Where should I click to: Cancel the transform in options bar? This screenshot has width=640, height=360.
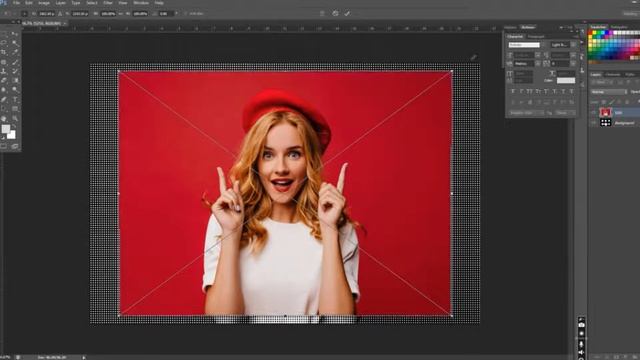[335, 13]
